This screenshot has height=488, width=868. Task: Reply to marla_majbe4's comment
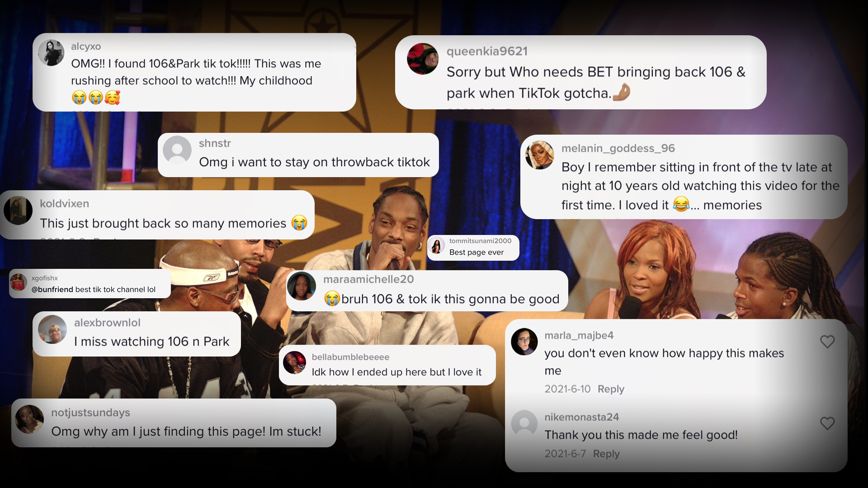click(611, 389)
